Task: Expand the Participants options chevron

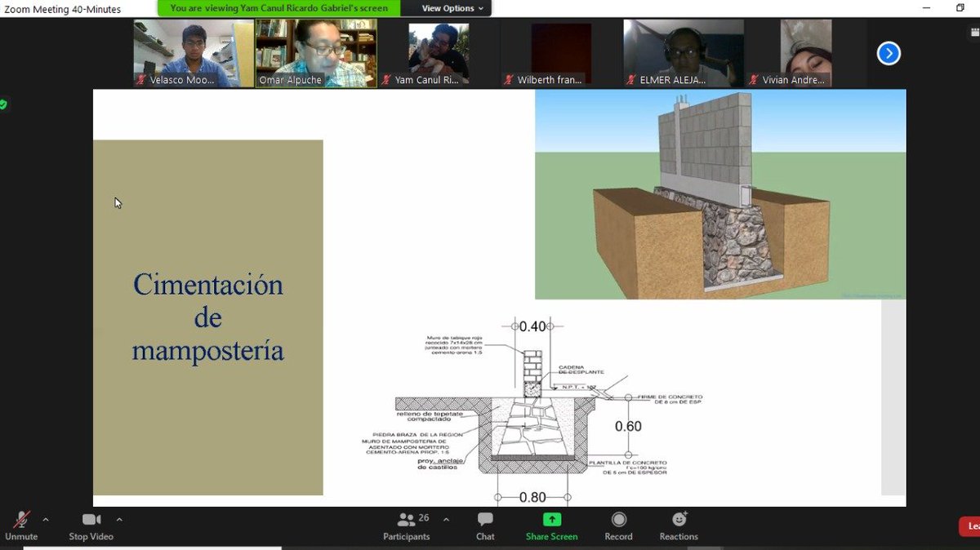Action: tap(446, 520)
